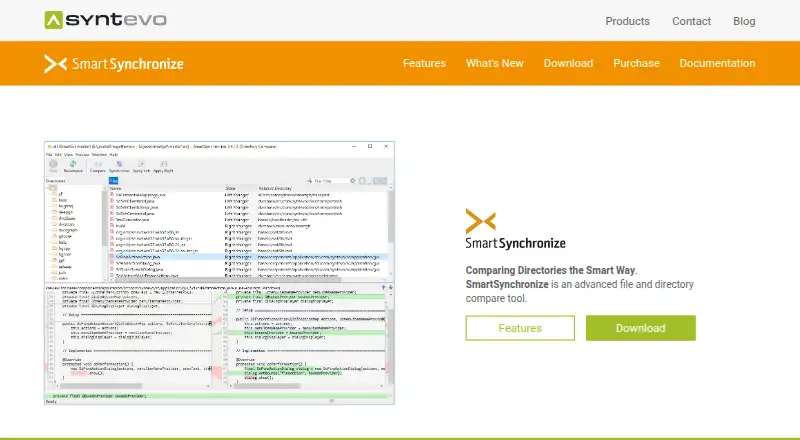Open the Purchase page
The image size is (800, 440).
pyautogui.click(x=636, y=63)
